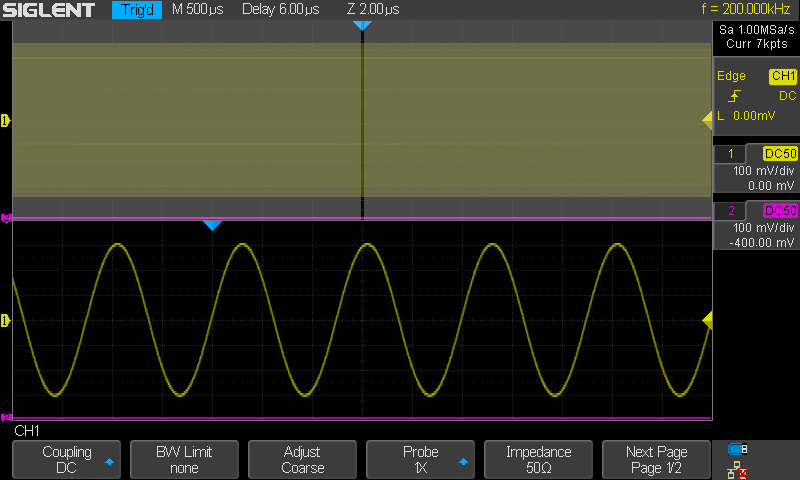800x480 pixels.
Task: Click the channel 2 -400.00 mV offset value
Action: 762,243
